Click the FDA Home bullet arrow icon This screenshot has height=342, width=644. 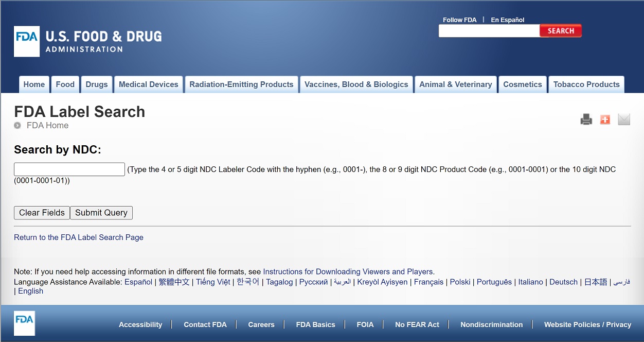pyautogui.click(x=17, y=126)
